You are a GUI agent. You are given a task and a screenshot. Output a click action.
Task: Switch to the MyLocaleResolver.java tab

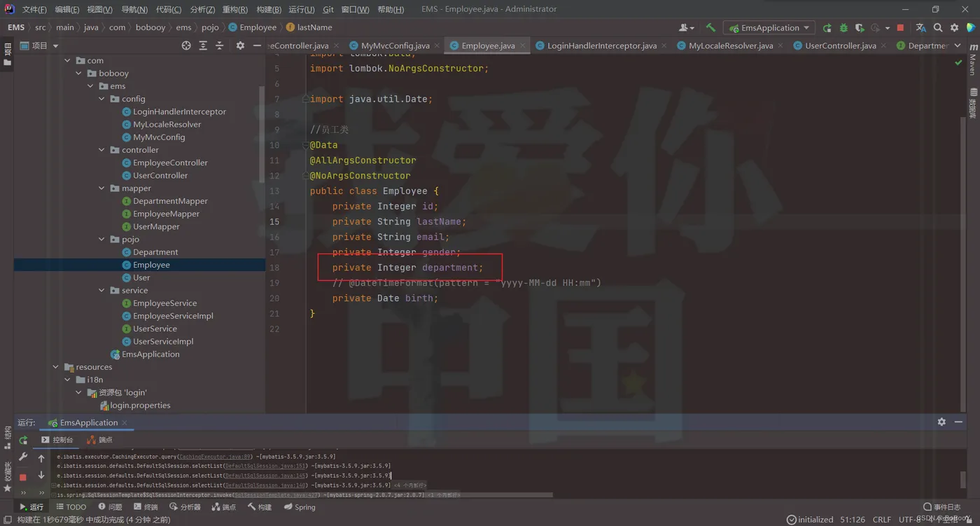tap(730, 46)
